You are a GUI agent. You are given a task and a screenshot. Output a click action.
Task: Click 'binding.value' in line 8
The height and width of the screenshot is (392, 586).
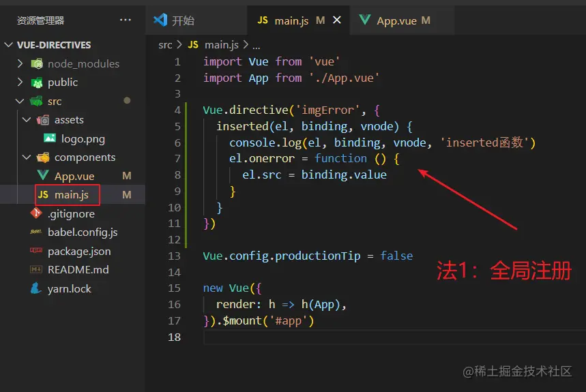coord(344,175)
